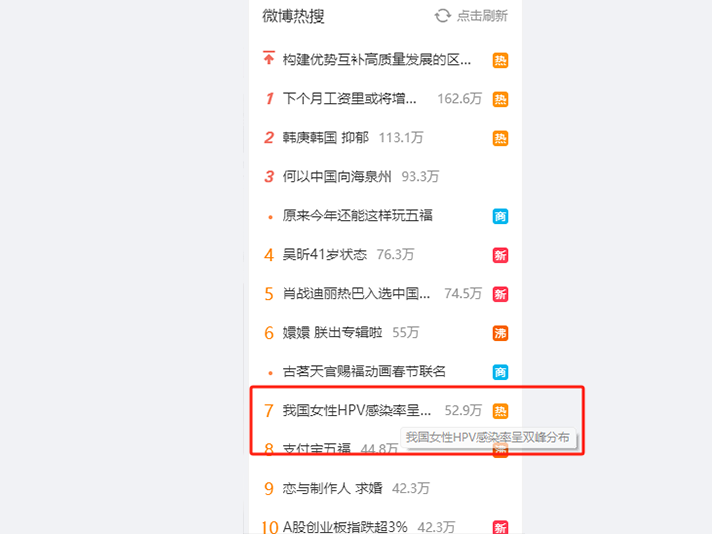
Task: Open topic 肖战迪丽热巴入选中国
Action: tap(356, 294)
